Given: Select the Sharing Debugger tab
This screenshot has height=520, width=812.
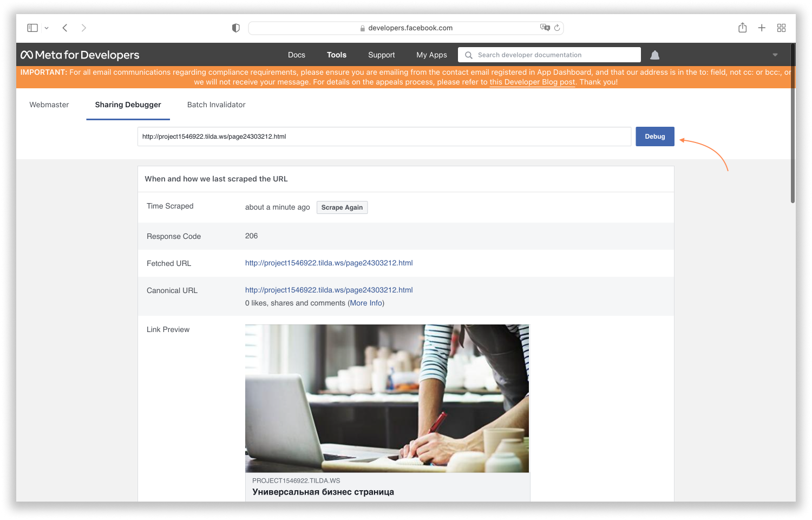Looking at the screenshot, I should (x=128, y=105).
